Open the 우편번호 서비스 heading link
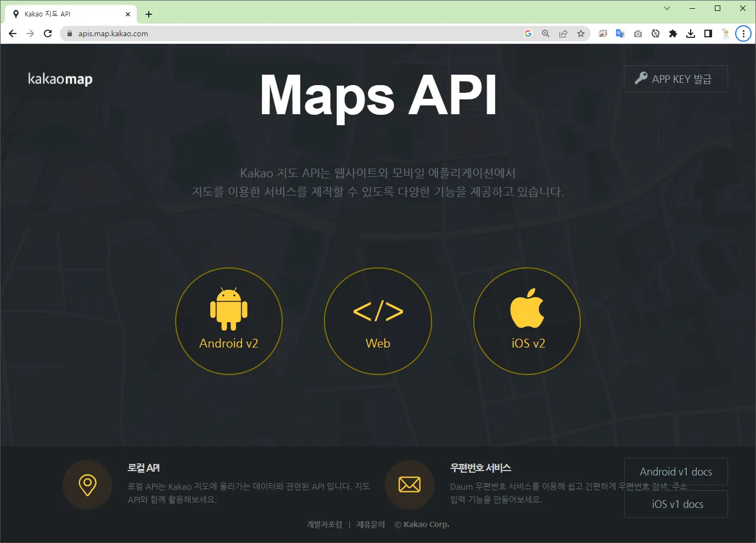The width and height of the screenshot is (756, 543). (x=480, y=468)
